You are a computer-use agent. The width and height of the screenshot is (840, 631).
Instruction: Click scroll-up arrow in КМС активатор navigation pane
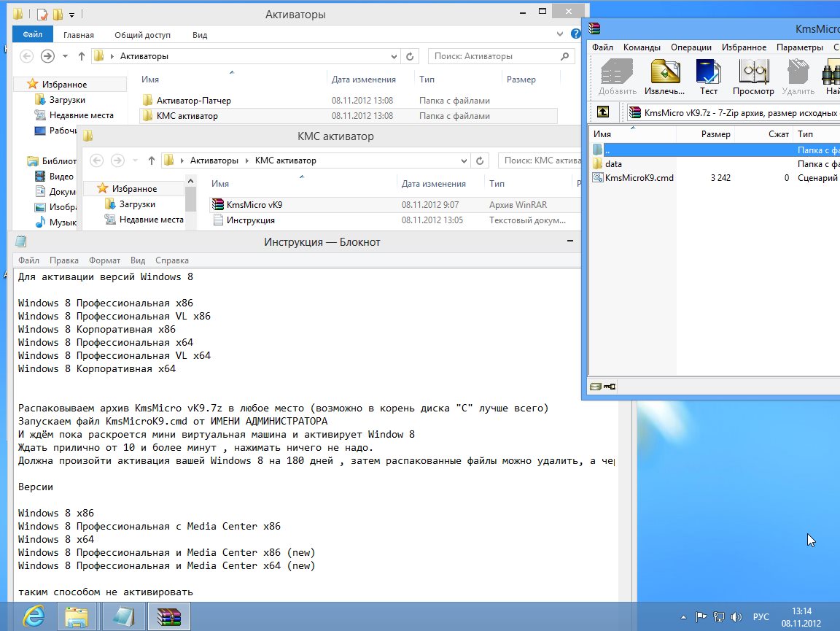click(191, 182)
